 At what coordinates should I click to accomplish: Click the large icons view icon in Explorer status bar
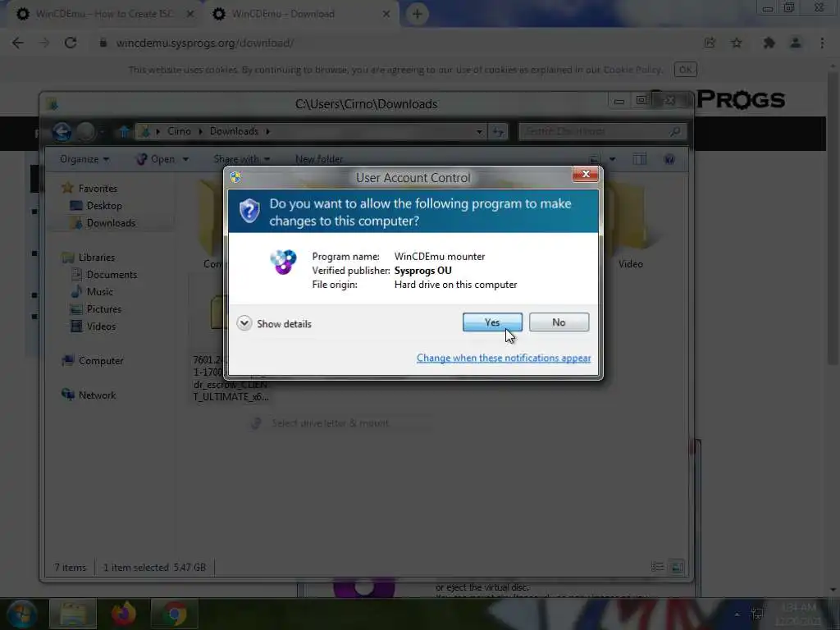[677, 567]
